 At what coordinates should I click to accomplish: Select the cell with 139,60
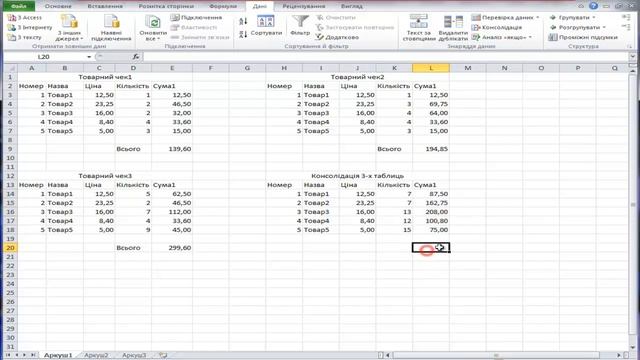pos(172,149)
